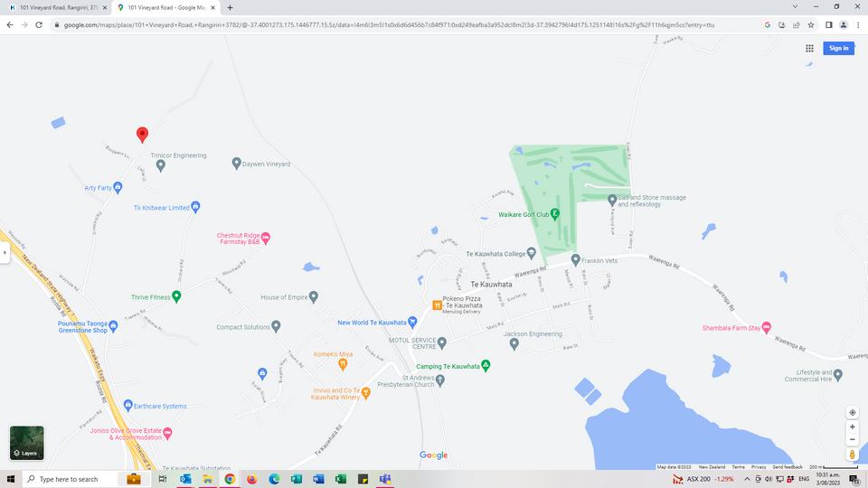This screenshot has width=868, height=488.
Task: Open the Privacy link in map footer
Action: pos(759,467)
